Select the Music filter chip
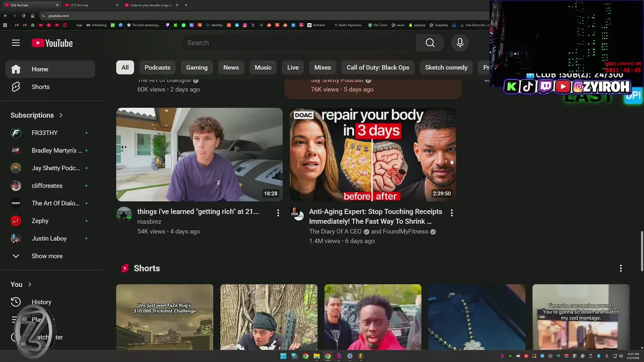644x362 pixels. 263,67
